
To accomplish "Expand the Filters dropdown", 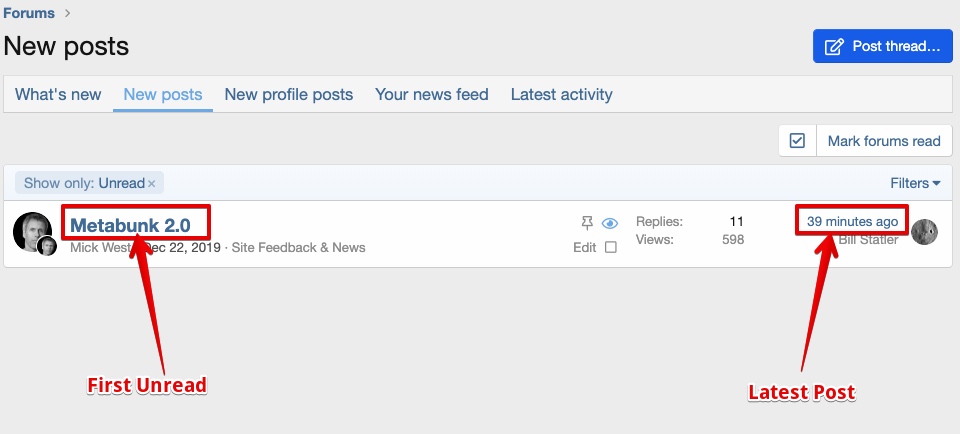I will click(x=915, y=183).
